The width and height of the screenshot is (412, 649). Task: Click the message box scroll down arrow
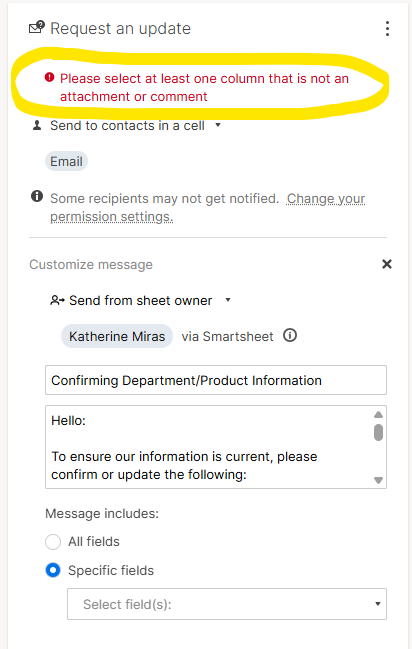coord(378,480)
